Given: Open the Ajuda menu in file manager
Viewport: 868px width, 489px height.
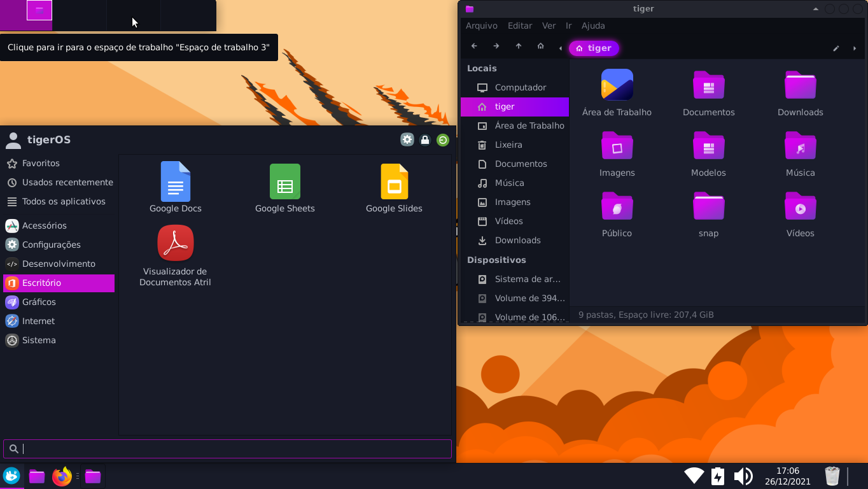Looking at the screenshot, I should click(593, 25).
